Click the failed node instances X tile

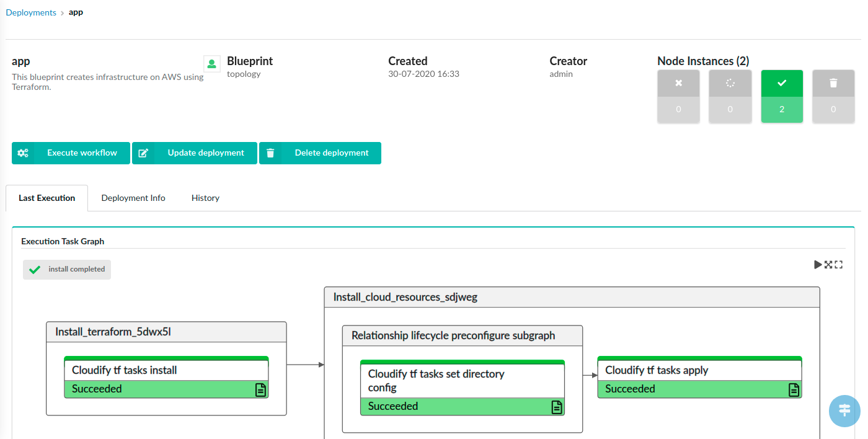(x=678, y=96)
